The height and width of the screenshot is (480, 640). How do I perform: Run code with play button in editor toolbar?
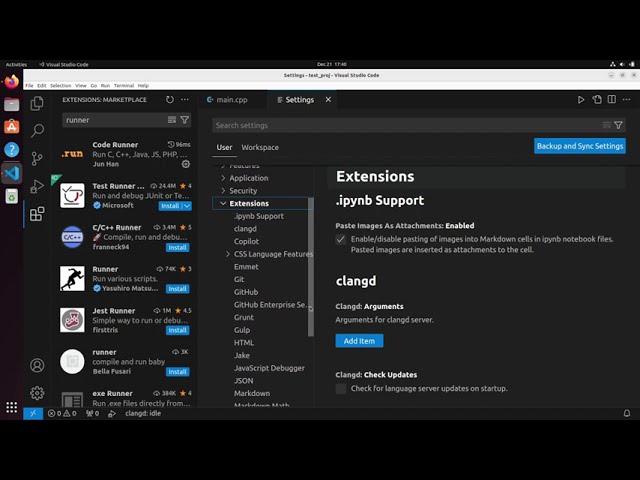pos(581,100)
